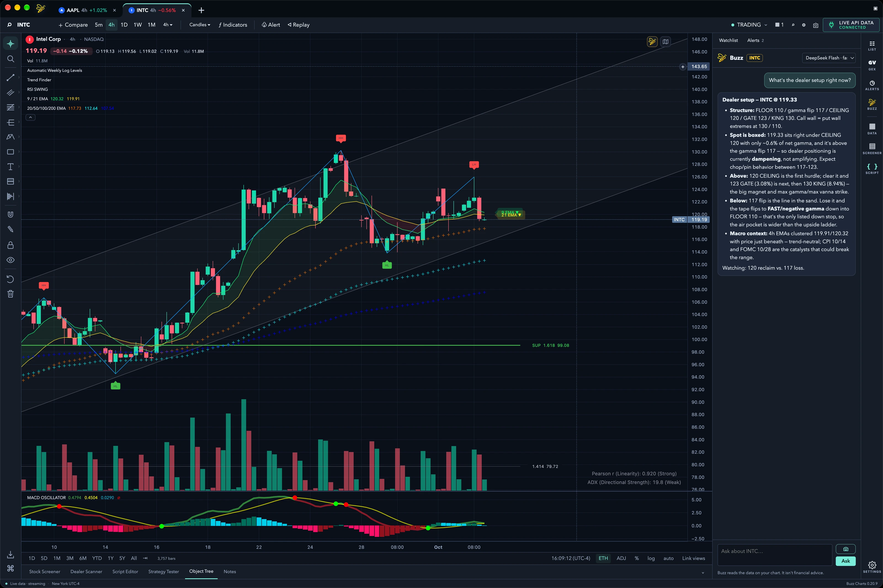The height and width of the screenshot is (588, 883).
Task: Start bar Replay mode
Action: point(299,25)
